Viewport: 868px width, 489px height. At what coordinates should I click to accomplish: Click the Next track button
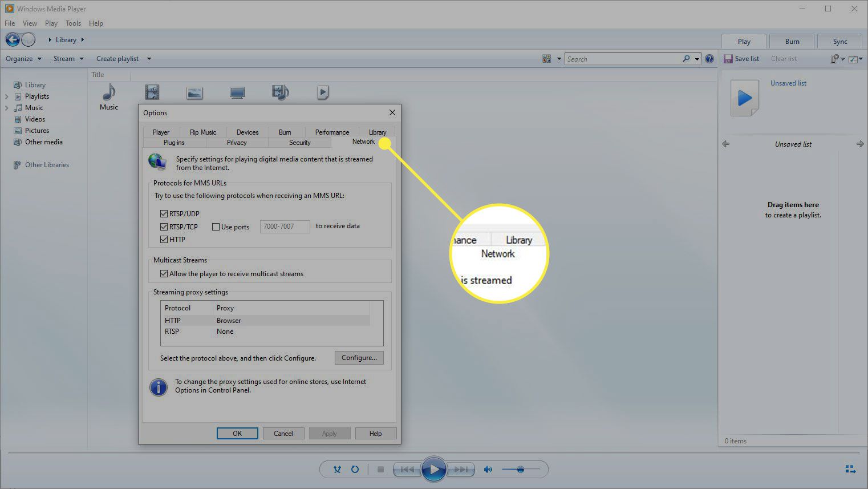[461, 470]
